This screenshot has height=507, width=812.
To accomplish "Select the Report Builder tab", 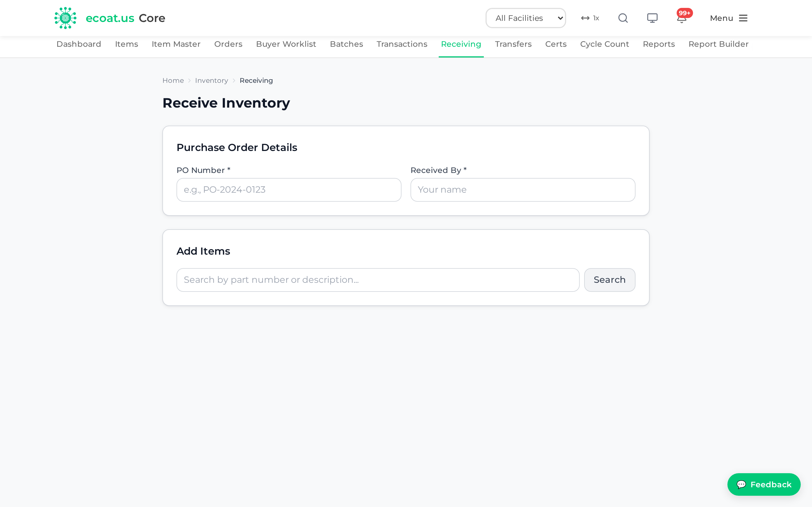I will [x=718, y=44].
